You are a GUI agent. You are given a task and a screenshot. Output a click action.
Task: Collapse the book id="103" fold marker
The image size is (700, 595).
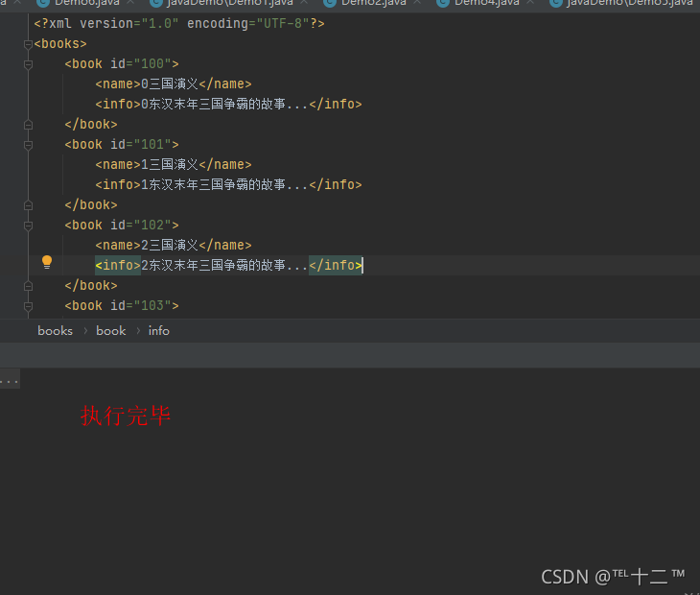point(28,306)
